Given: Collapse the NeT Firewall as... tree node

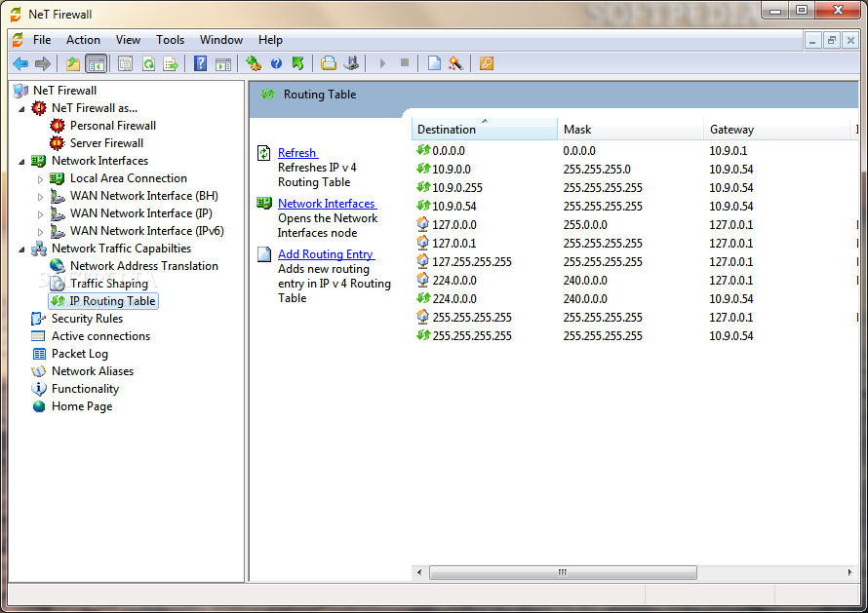Looking at the screenshot, I should [x=21, y=109].
